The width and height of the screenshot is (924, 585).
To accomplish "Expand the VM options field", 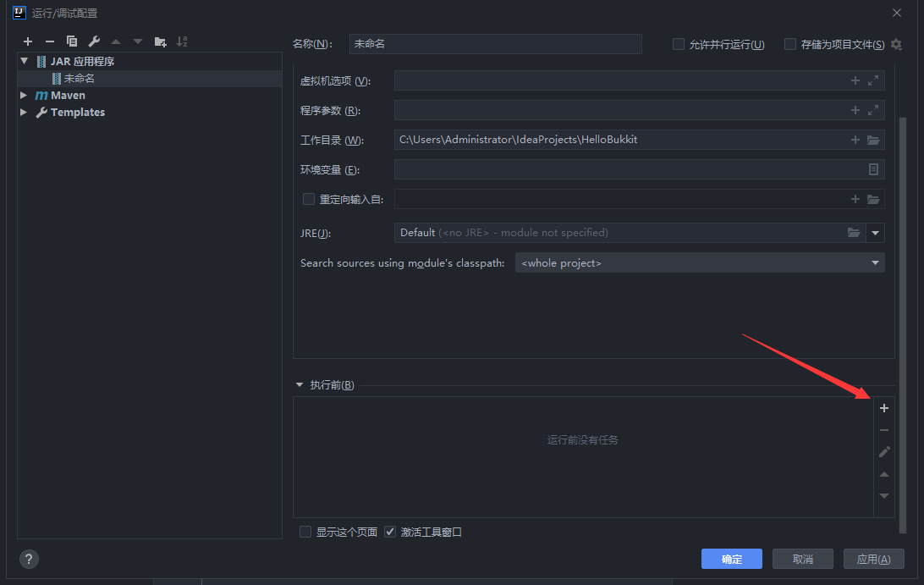I will pyautogui.click(x=874, y=80).
